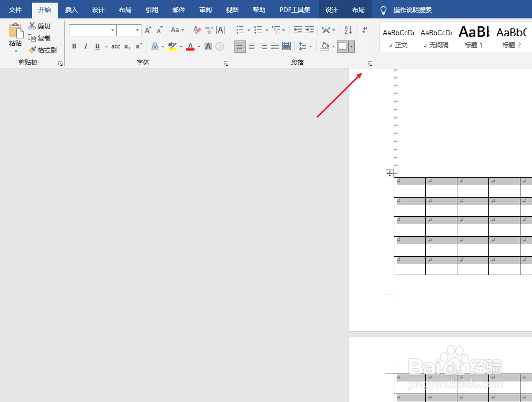Image resolution: width=532 pixels, height=402 pixels.
Task: Sort text A to Z
Action: coord(348,30)
